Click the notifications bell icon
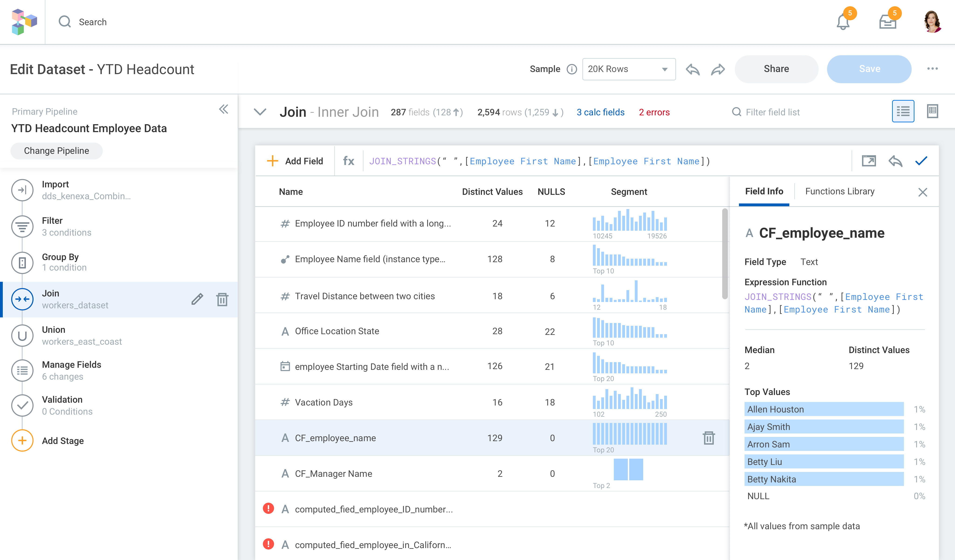 843,22
